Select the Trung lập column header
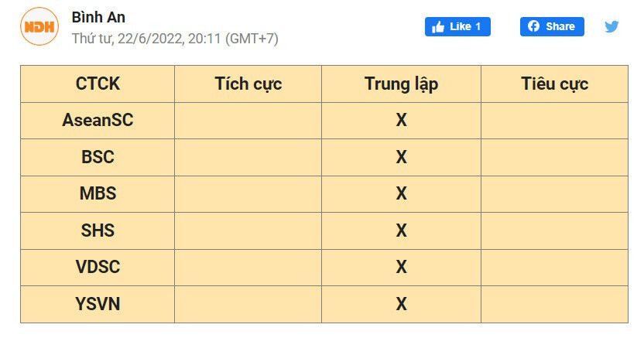The image size is (644, 338). [401, 84]
